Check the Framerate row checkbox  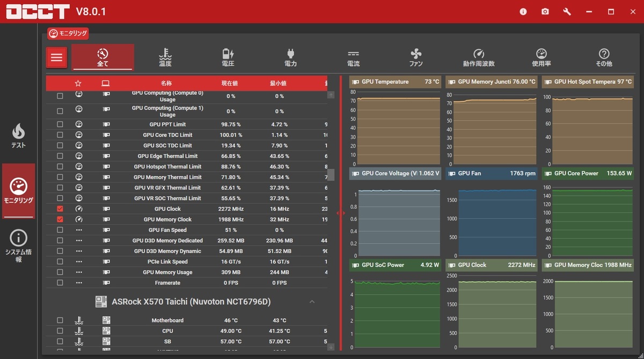[x=60, y=283]
